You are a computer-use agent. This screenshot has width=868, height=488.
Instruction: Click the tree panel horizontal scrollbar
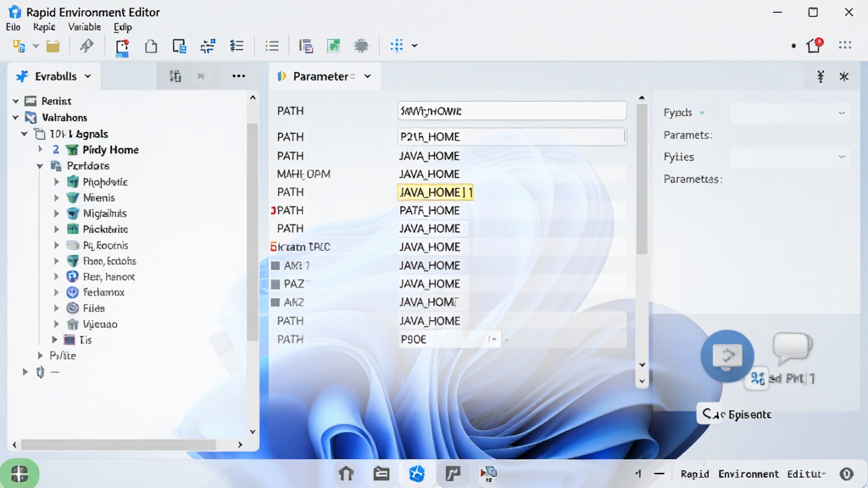pos(118,444)
